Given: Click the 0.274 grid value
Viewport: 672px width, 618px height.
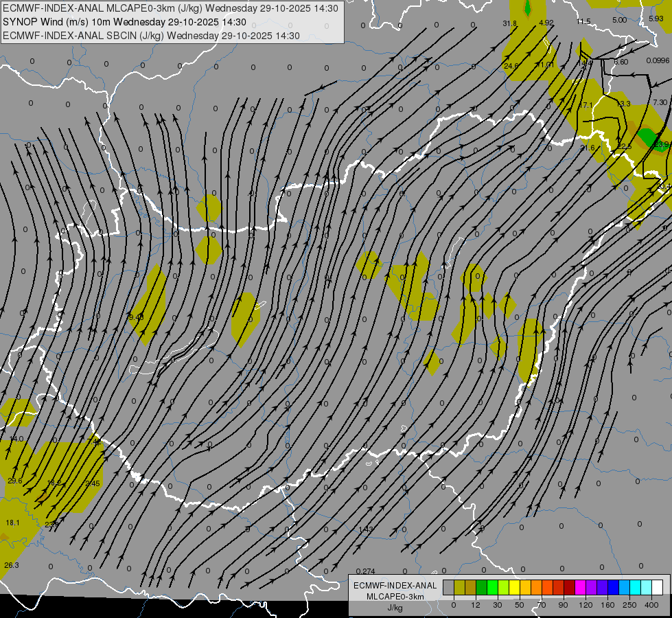Looking at the screenshot, I should 366,571.
